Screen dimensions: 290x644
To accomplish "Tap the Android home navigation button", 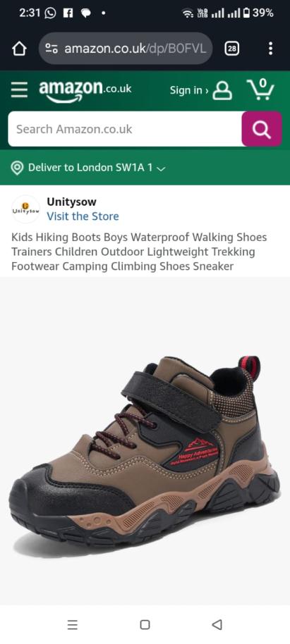I will [x=145, y=625].
